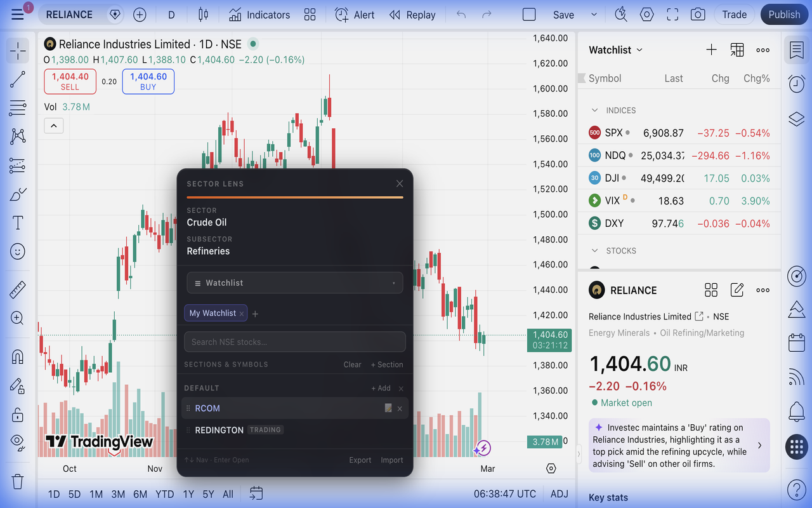This screenshot has height=508, width=812.
Task: Open the Trade panel
Action: point(734,15)
